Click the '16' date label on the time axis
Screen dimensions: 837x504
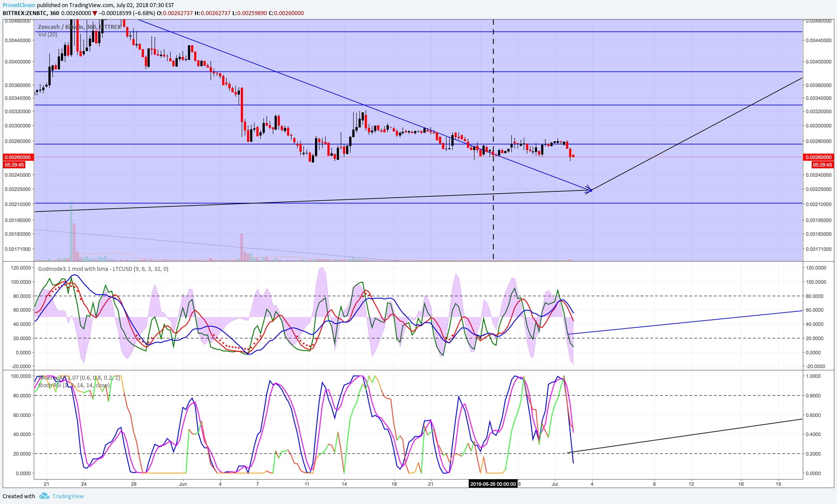tap(741, 484)
